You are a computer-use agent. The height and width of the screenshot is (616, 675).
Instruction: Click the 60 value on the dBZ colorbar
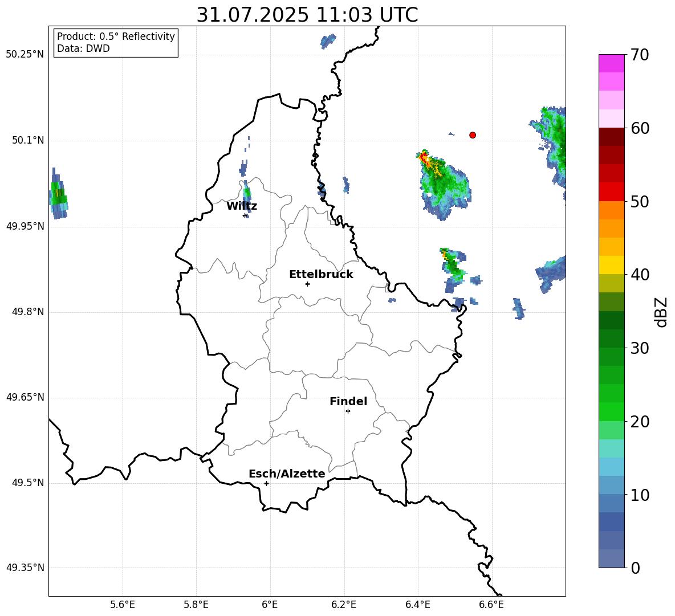(x=640, y=128)
